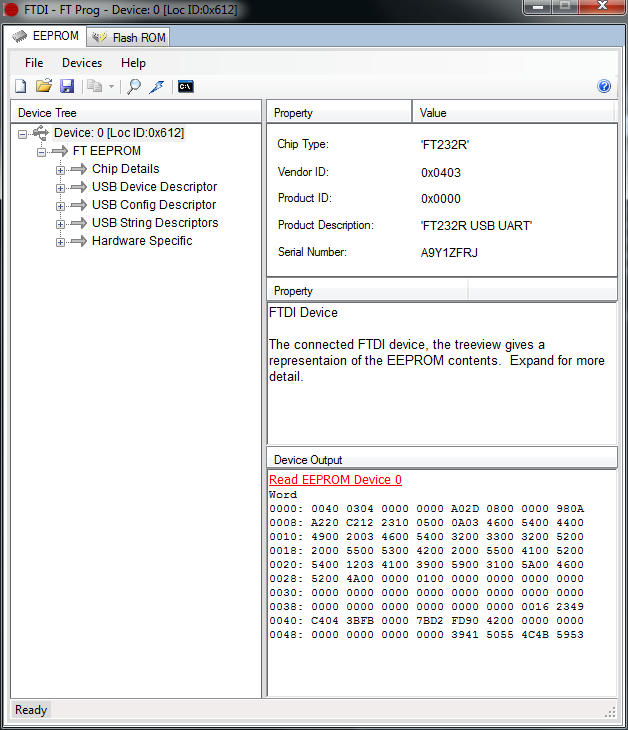The width and height of the screenshot is (628, 730).
Task: Click hex row starting 0048: in output
Action: pos(426,635)
